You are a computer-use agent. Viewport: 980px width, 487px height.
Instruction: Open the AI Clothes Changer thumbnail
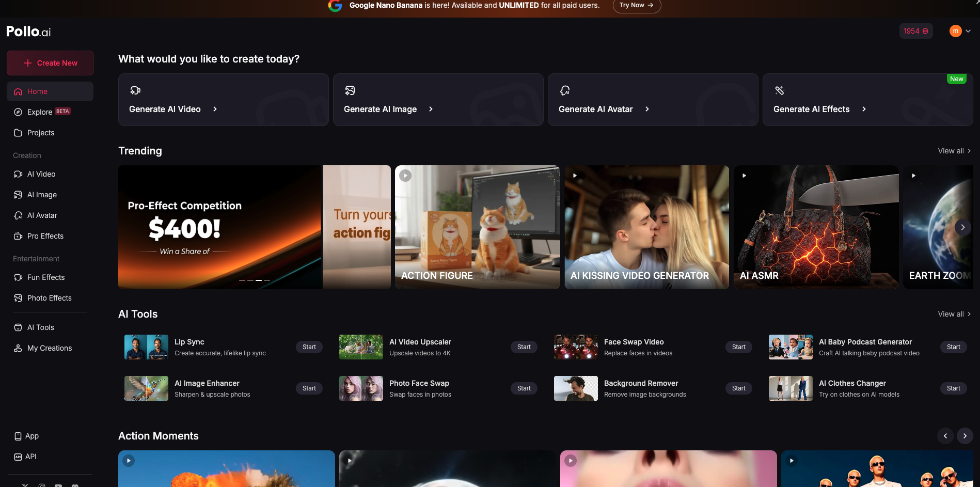[x=791, y=388]
